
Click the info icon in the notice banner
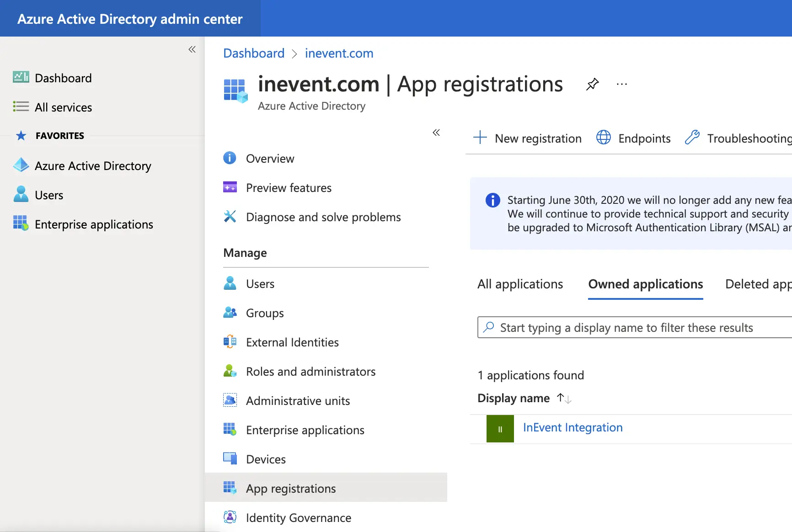[x=492, y=200]
